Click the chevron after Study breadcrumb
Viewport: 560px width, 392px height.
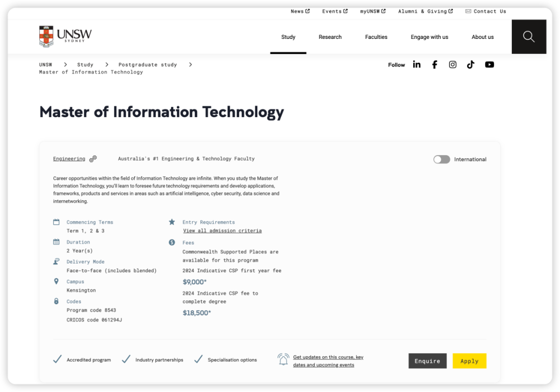pos(106,65)
